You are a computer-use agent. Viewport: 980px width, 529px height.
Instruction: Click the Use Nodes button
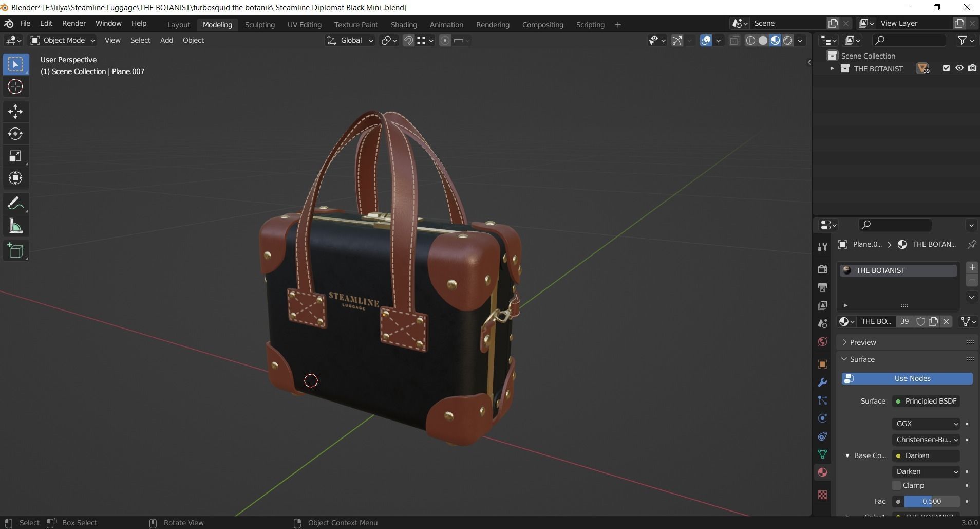tap(907, 378)
